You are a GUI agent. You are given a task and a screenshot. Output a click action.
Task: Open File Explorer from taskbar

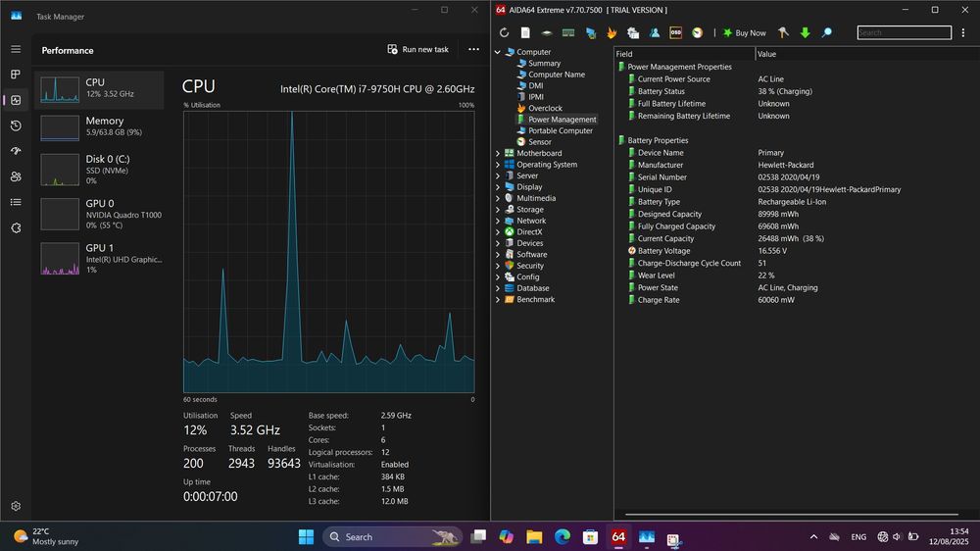pos(534,536)
